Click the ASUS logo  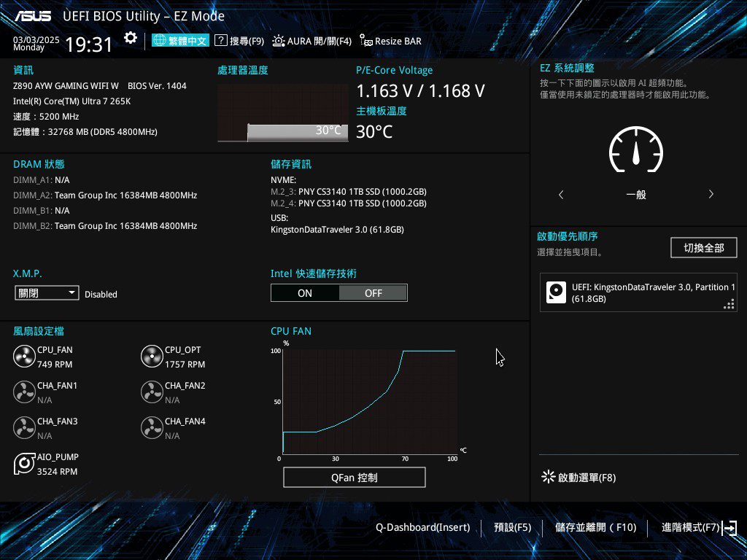pyautogui.click(x=33, y=16)
